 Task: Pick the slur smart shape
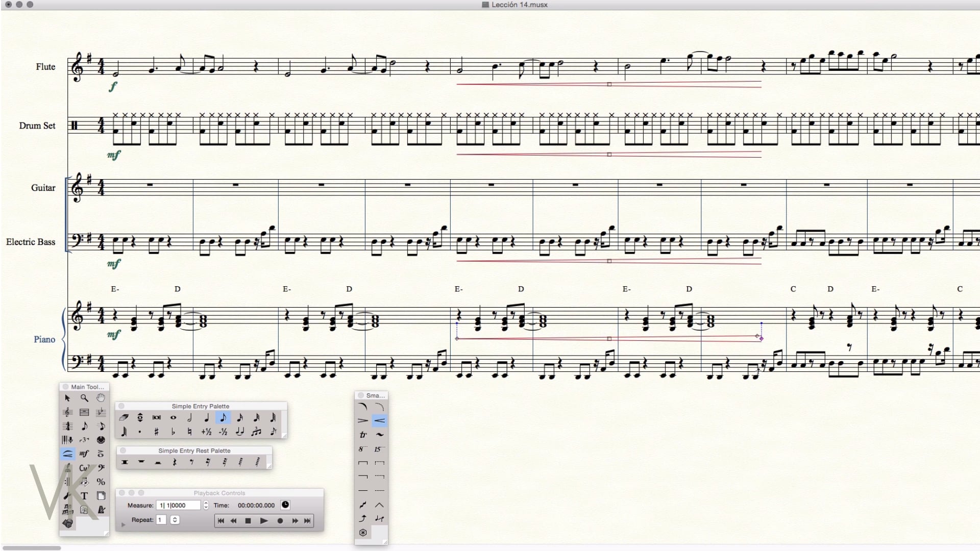point(363,407)
